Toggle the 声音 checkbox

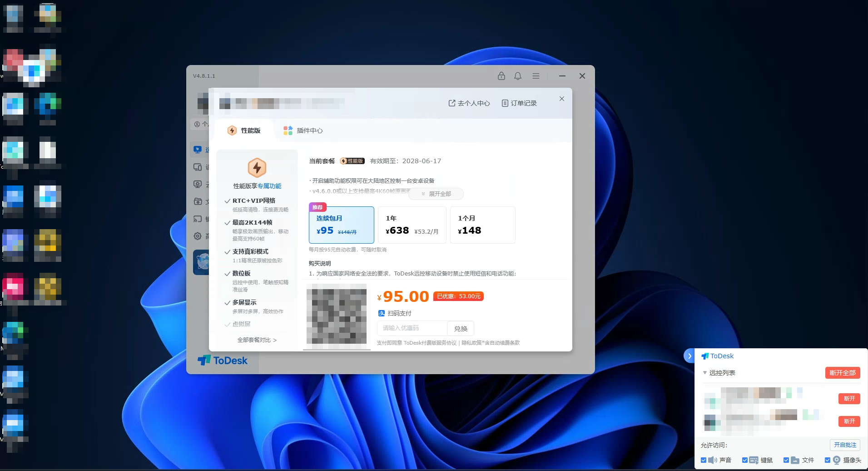704,460
